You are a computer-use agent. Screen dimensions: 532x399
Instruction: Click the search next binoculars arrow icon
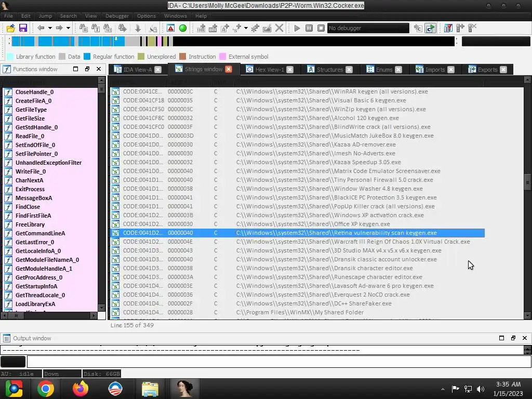click(x=123, y=28)
